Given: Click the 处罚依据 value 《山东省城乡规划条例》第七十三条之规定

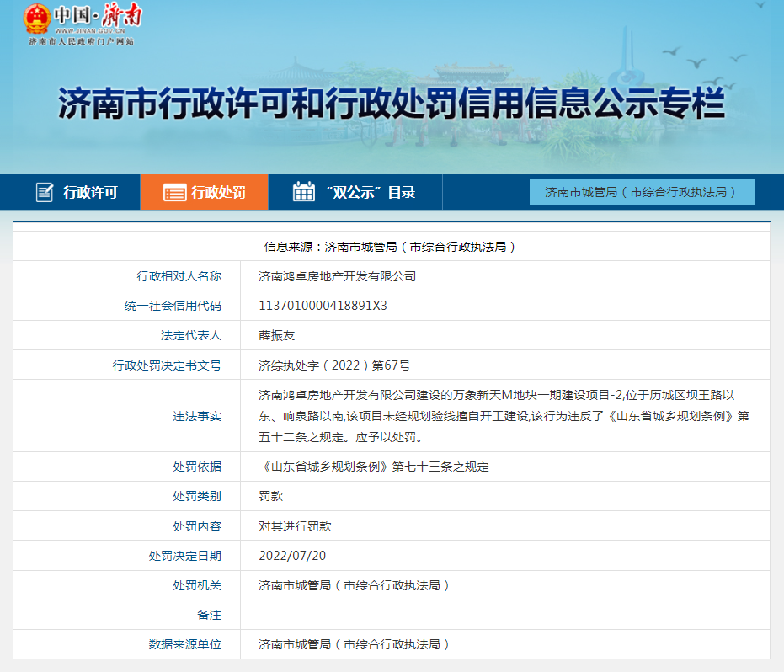Looking at the screenshot, I should pyautogui.click(x=374, y=467).
